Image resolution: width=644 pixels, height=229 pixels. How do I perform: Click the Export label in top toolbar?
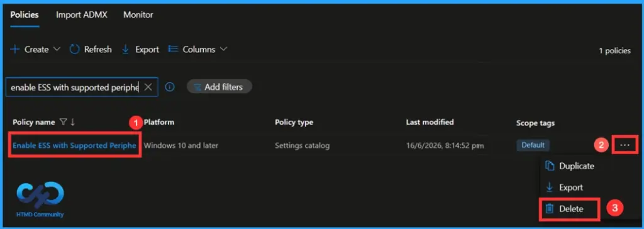coord(147,49)
